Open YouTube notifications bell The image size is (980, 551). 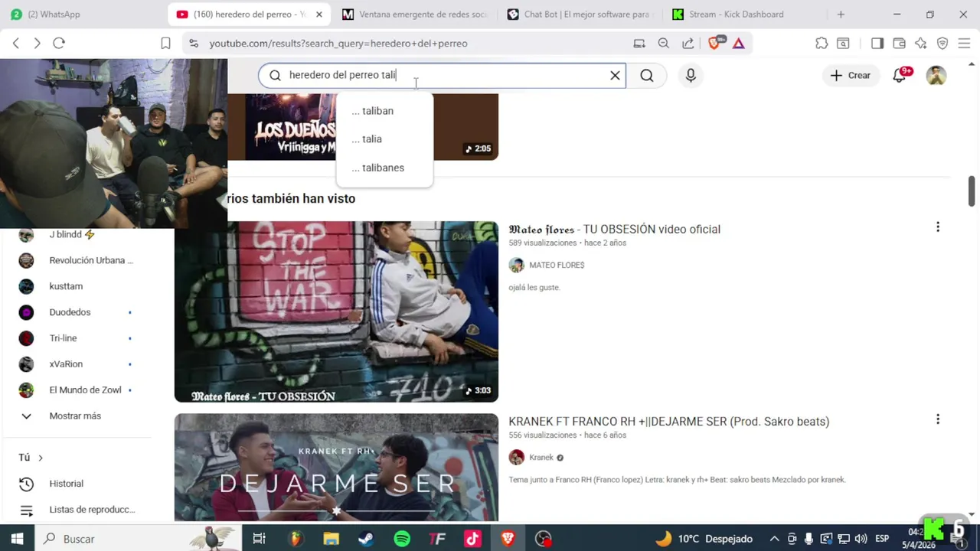tap(900, 75)
